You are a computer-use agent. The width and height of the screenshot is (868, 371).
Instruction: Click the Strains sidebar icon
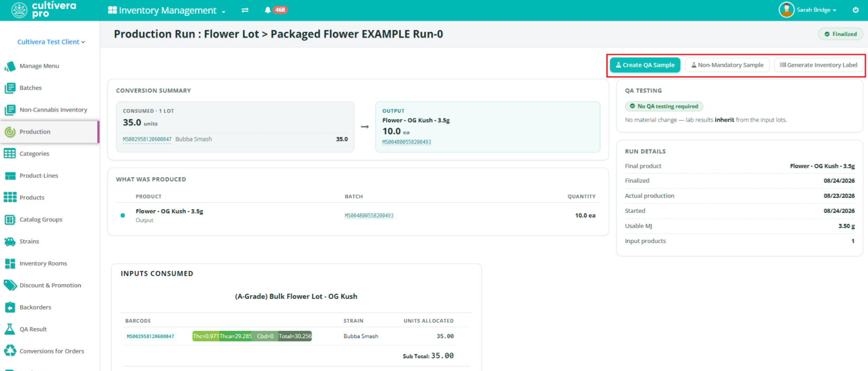click(x=10, y=241)
